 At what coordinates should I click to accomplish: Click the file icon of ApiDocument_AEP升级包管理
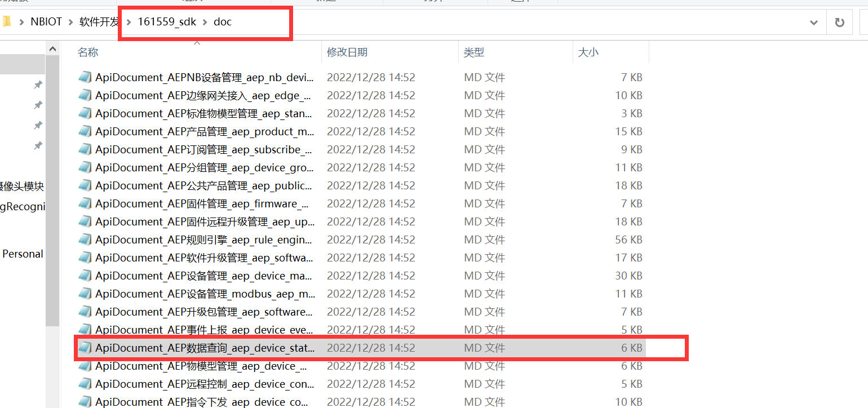[85, 312]
